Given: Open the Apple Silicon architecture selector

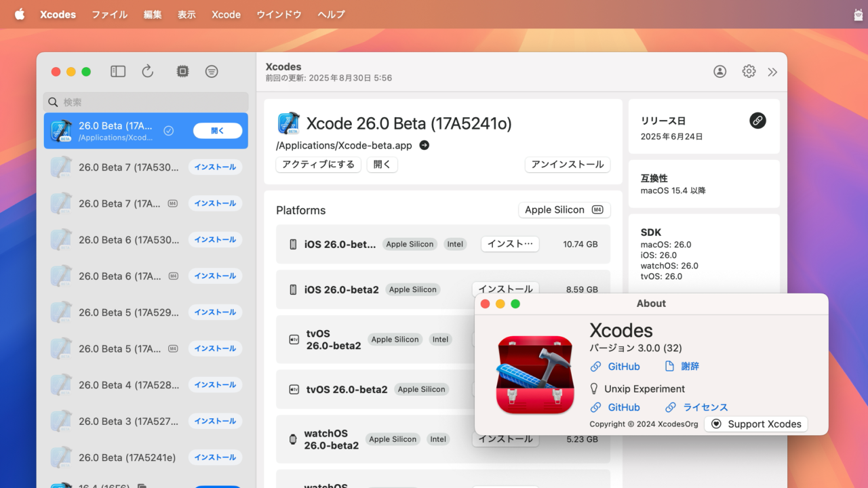Looking at the screenshot, I should coord(564,210).
